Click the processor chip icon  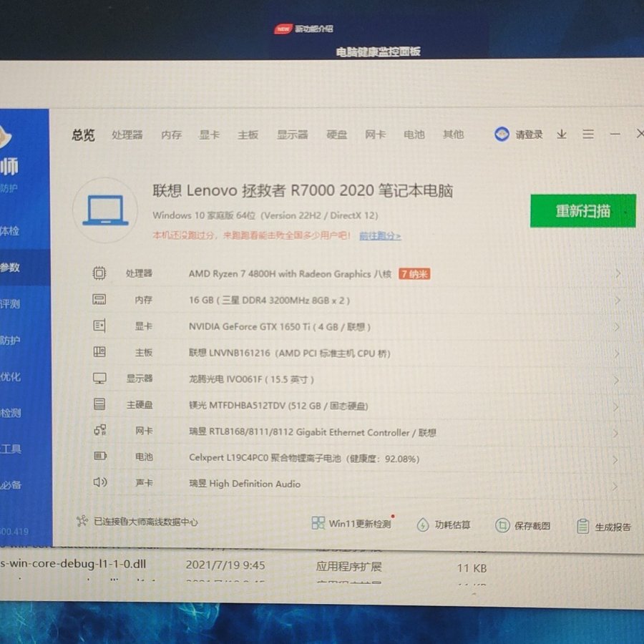point(99,273)
